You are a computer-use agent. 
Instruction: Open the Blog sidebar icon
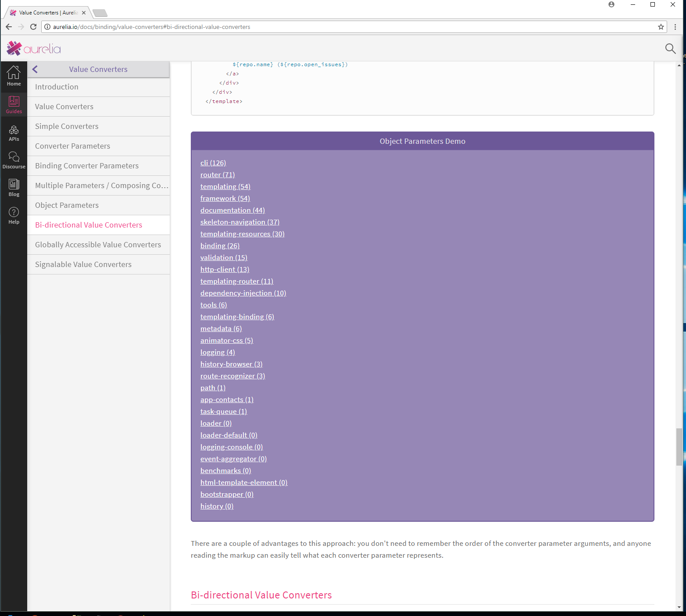[14, 188]
